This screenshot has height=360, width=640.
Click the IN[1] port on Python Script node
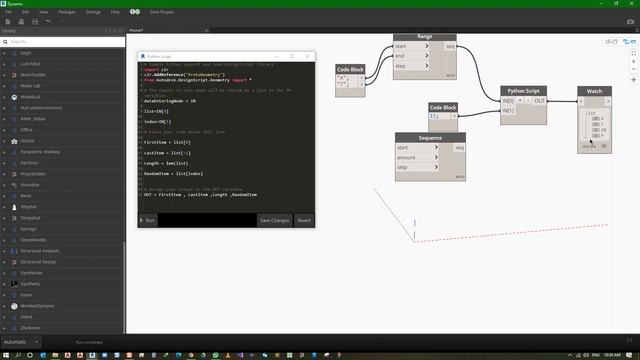[x=508, y=111]
